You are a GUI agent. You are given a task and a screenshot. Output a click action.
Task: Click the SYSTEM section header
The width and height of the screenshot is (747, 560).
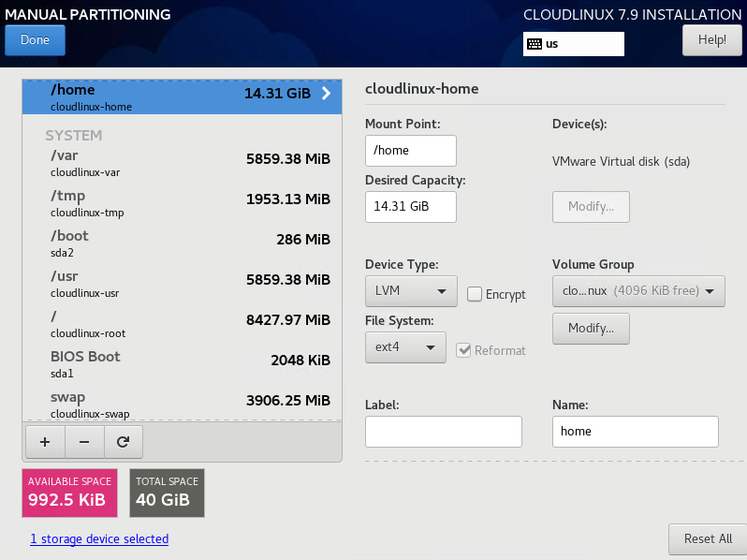click(73, 136)
